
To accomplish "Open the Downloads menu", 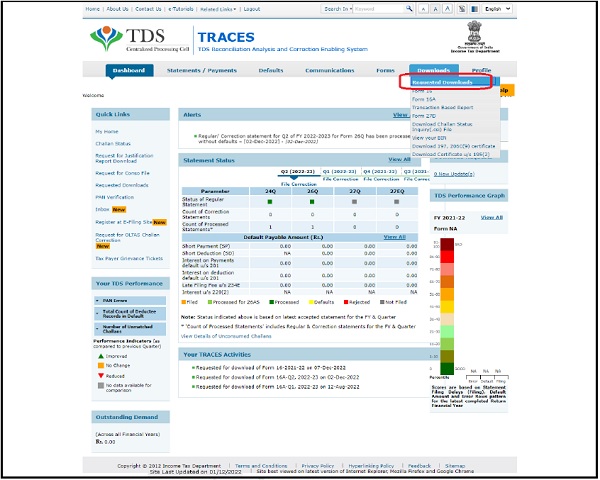I will point(434,70).
